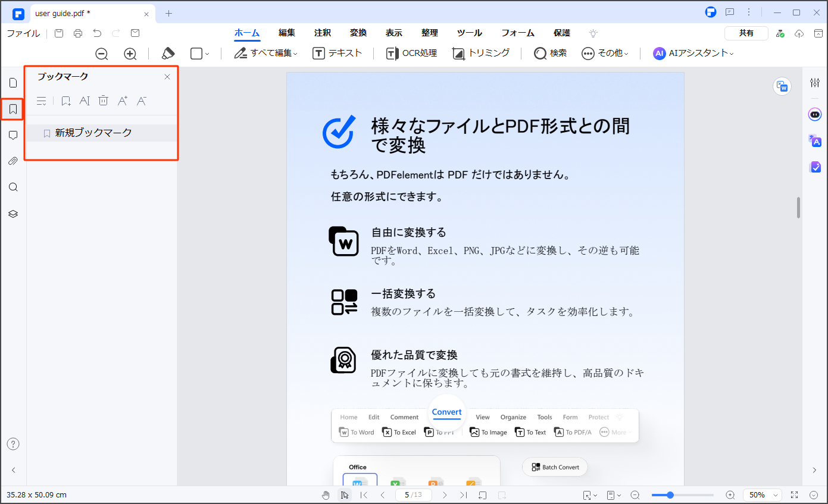Open the comments panel in the sidebar
This screenshot has width=828, height=504.
point(13,135)
